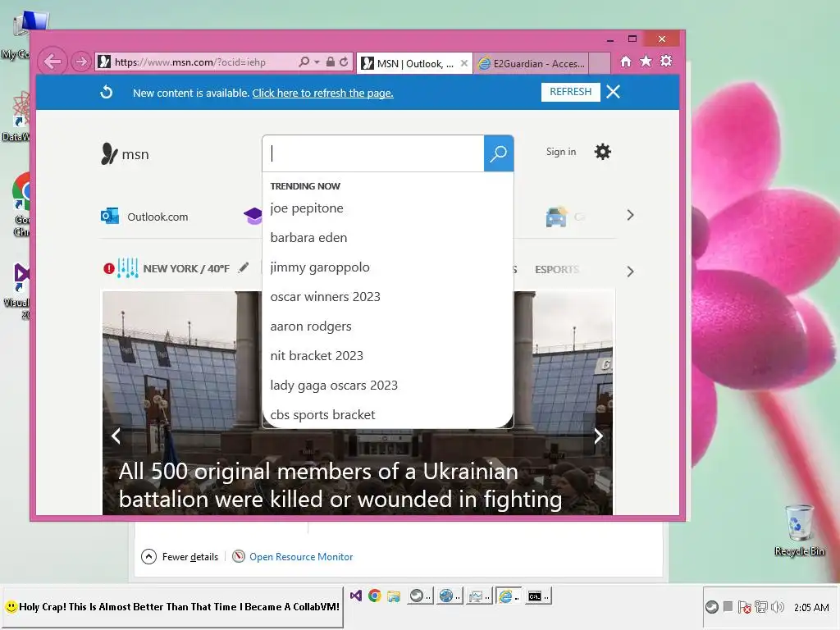Image resolution: width=840 pixels, height=630 pixels.
Task: Switch to the E2Guardian tab
Action: click(532, 64)
